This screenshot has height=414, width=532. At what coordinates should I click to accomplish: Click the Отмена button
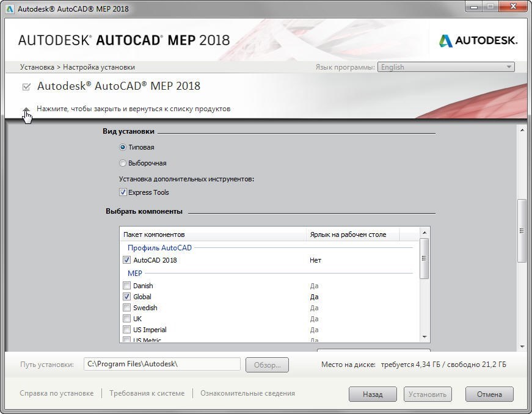coord(489,394)
